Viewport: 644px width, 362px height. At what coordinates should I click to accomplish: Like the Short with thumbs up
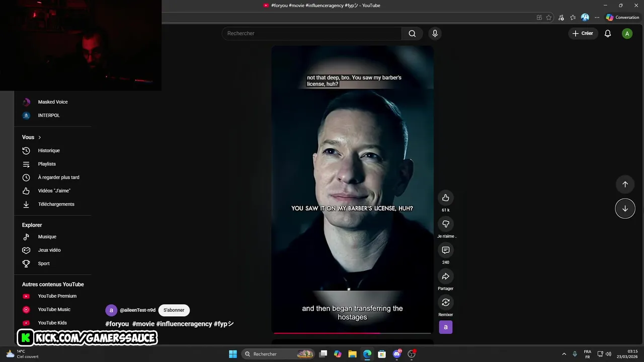pyautogui.click(x=445, y=198)
